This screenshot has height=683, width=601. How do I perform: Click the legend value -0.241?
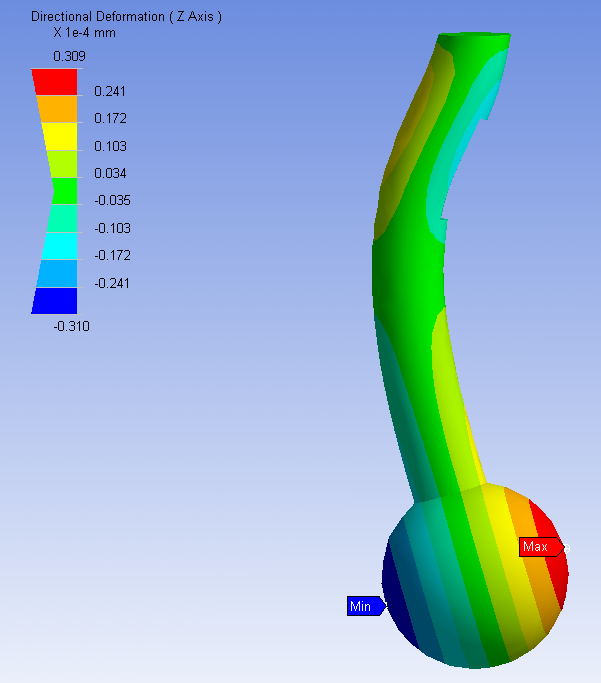coord(112,284)
